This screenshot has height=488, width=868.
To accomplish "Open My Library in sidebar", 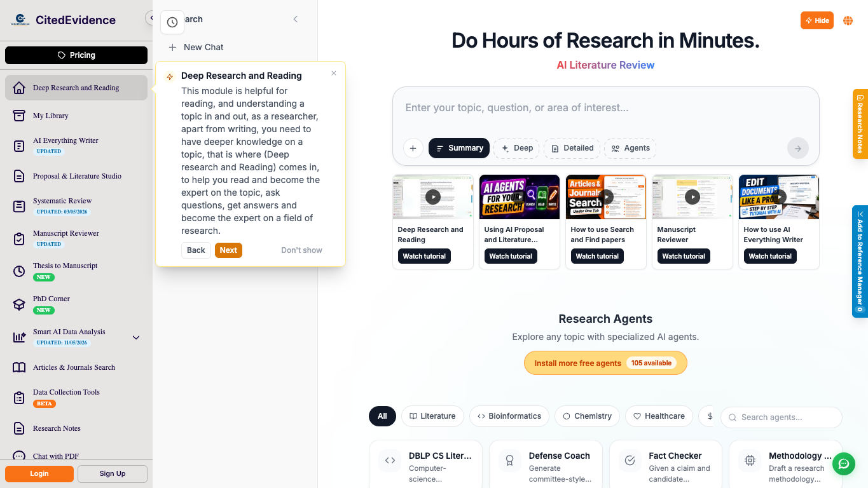I will [76, 116].
